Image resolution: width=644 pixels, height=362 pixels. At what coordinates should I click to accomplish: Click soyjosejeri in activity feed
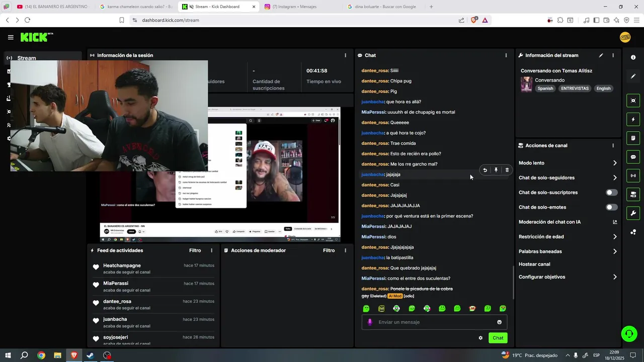pos(115,337)
